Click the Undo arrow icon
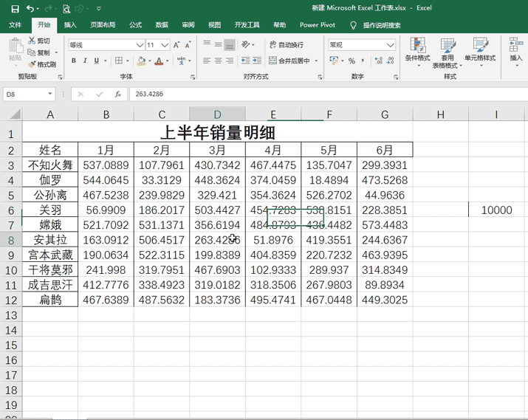This screenshot has height=420, width=528. 30,9
